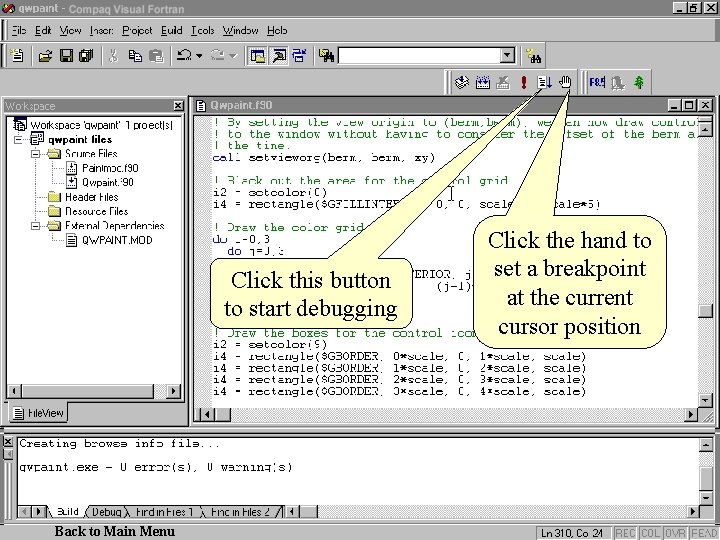Click the Copy toolbar icon
The width and height of the screenshot is (720, 540).
[135, 56]
